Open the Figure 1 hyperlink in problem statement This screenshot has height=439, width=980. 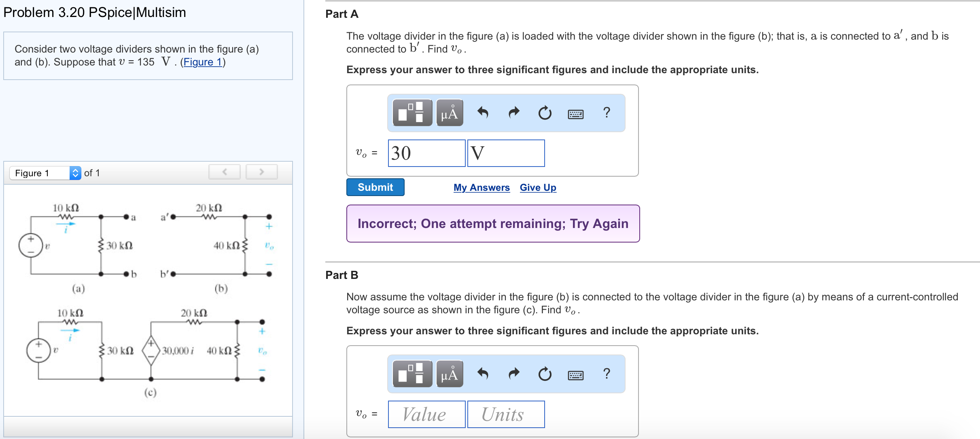pyautogui.click(x=203, y=62)
